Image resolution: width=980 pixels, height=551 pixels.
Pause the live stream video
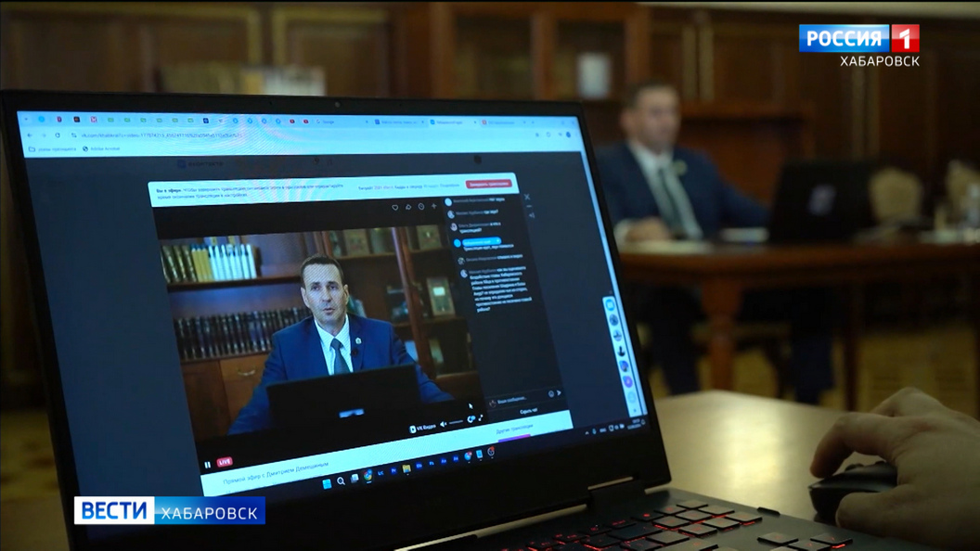pos(208,465)
